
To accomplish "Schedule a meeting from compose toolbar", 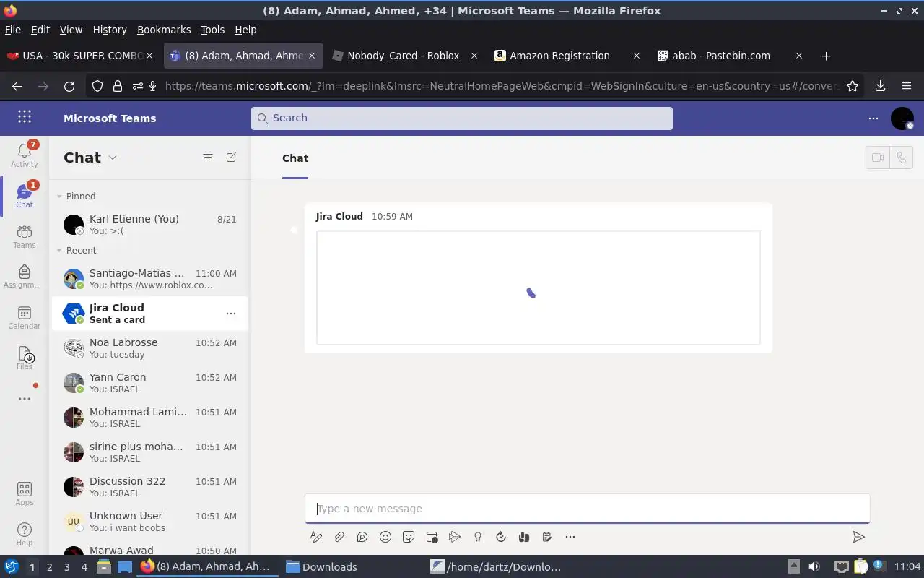I will pyautogui.click(x=432, y=537).
